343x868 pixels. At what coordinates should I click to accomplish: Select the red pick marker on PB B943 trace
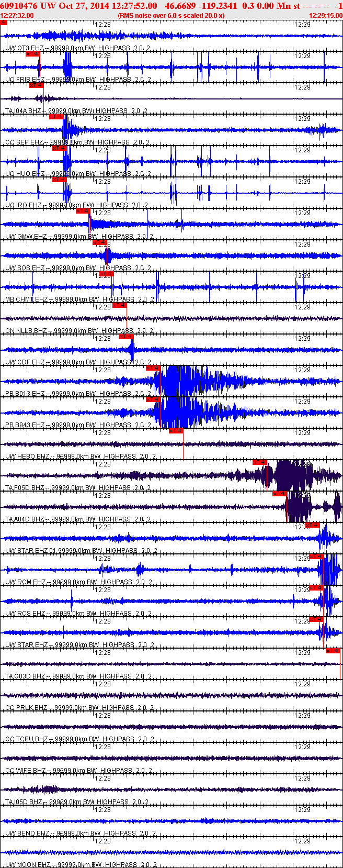click(x=153, y=399)
